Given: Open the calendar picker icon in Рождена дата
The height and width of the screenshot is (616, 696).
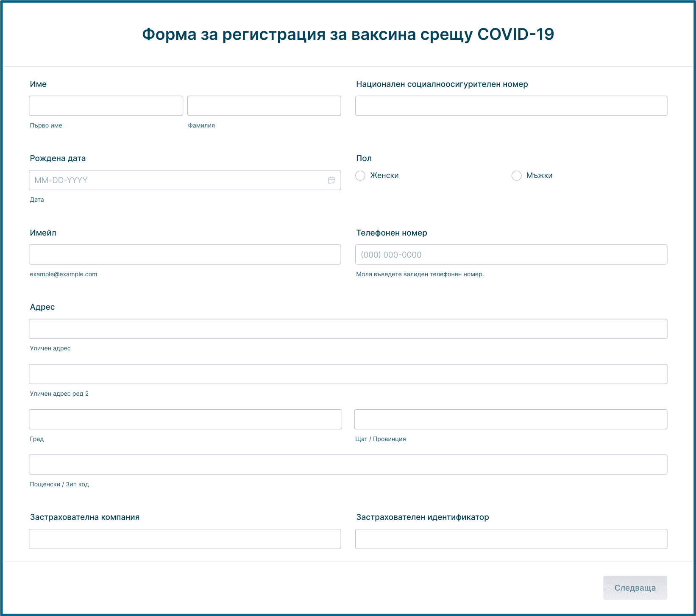Looking at the screenshot, I should point(331,180).
